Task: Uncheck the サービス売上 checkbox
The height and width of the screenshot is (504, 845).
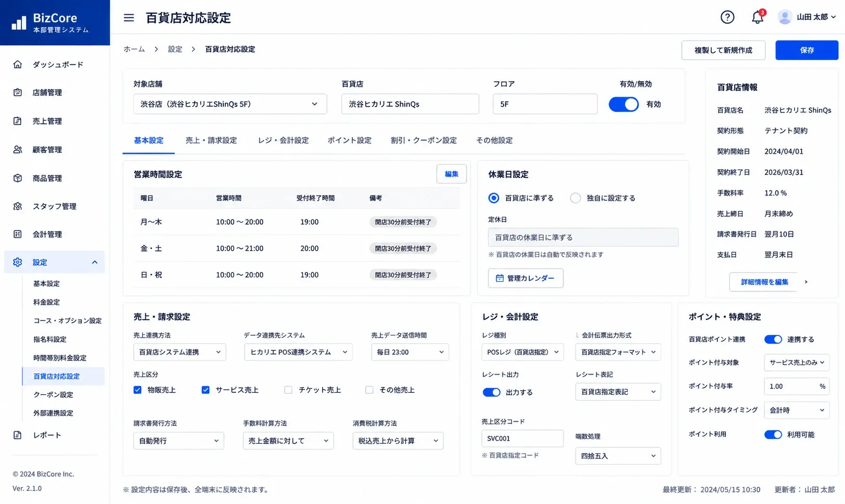Action: (x=206, y=390)
